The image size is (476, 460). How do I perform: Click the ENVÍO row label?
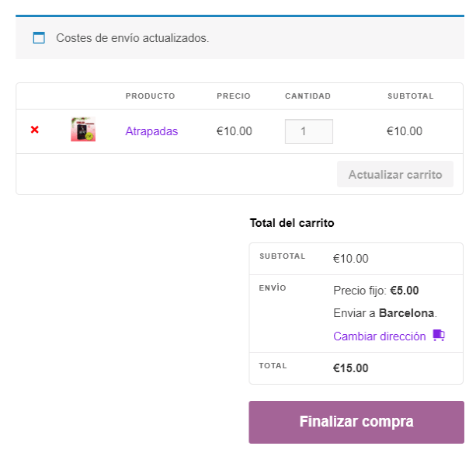click(x=273, y=287)
